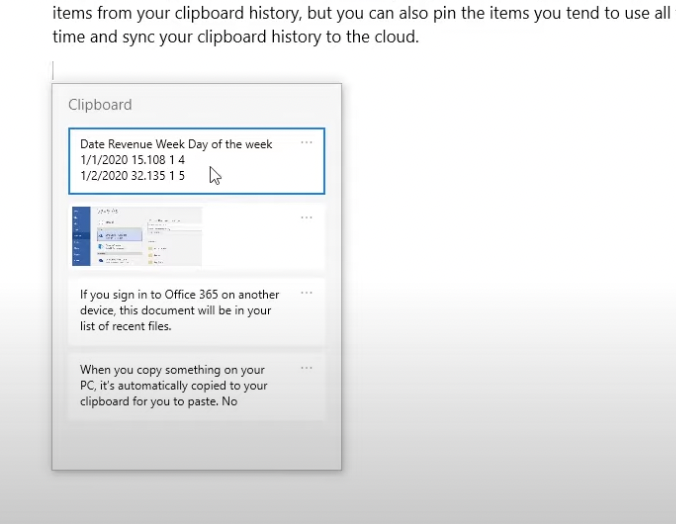Click blank line above the Clipboard panel
This screenshot has width=676, height=524.
[200, 68]
